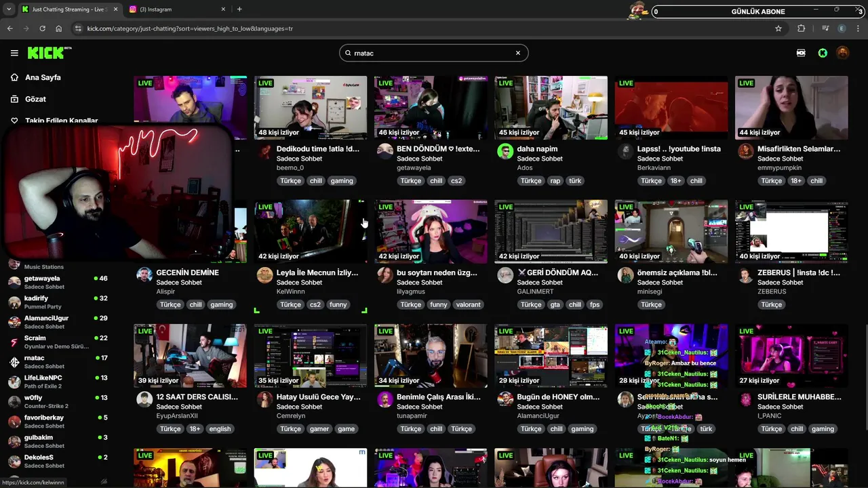Open the media control icon in browser toolbar
The width and height of the screenshot is (868, 488).
coord(825,28)
